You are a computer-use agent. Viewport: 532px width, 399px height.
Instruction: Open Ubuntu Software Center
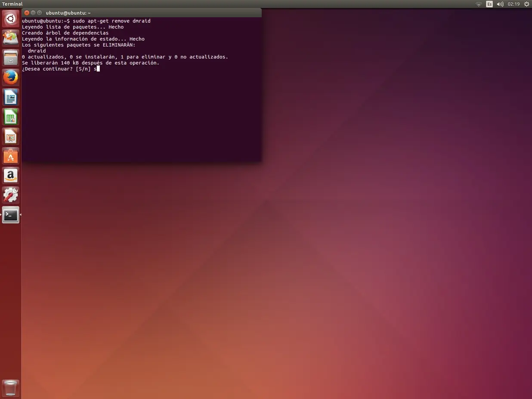[10, 156]
